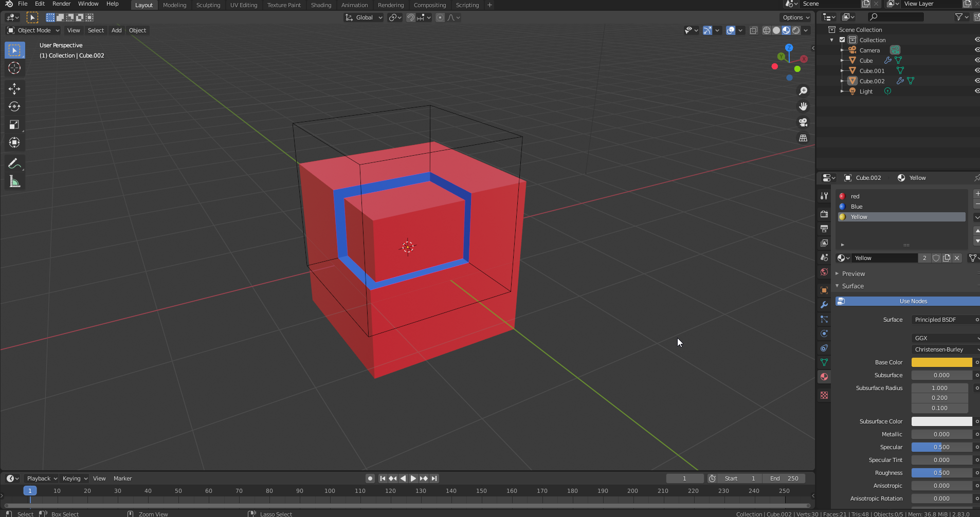Open the Object Mode dropdown
The height and width of the screenshot is (517, 980).
[x=33, y=30]
